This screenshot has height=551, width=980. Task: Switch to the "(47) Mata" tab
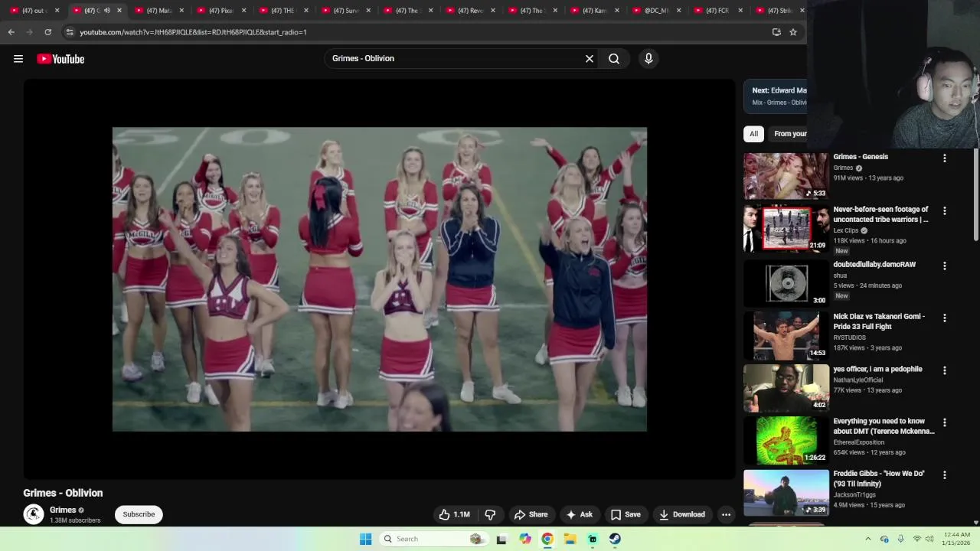[x=158, y=11]
